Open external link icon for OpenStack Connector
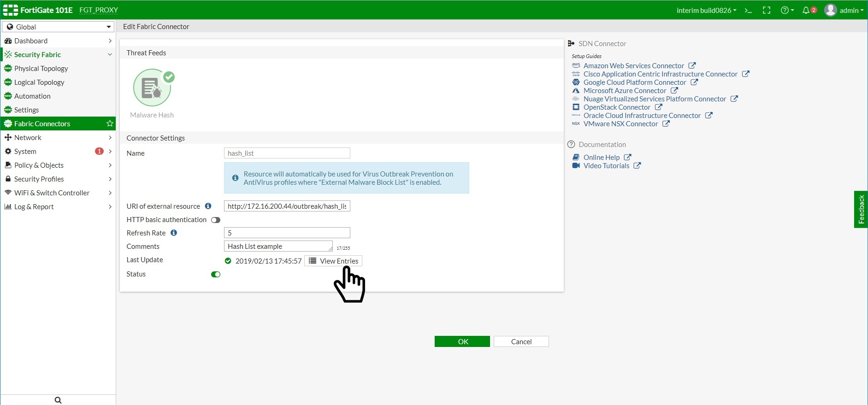Viewport: 868px width, 405px height. (658, 107)
